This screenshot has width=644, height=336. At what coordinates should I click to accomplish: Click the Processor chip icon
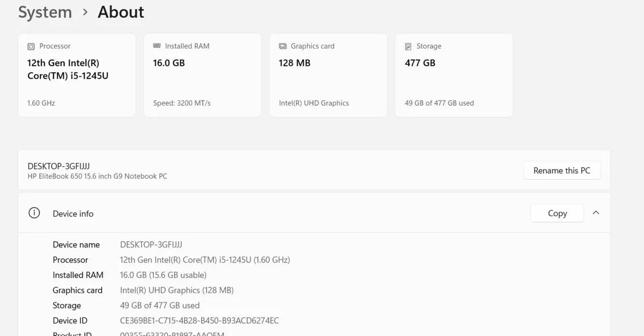coord(31,47)
